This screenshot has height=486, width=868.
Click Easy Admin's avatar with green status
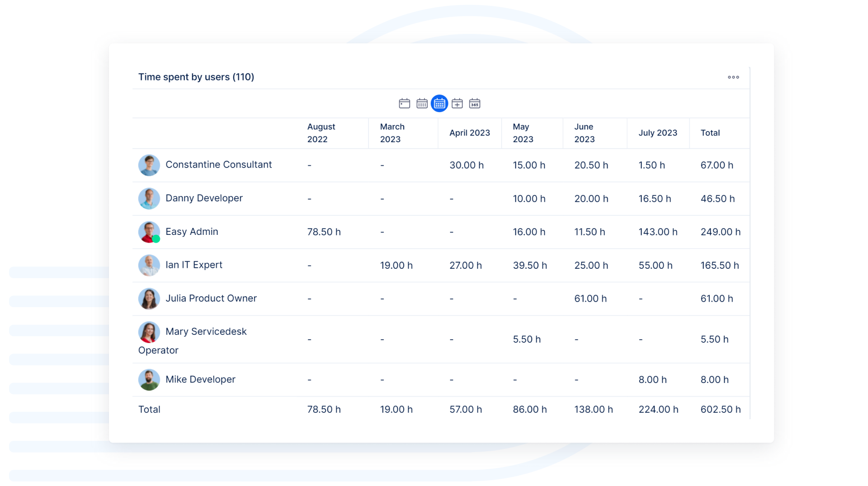point(149,232)
